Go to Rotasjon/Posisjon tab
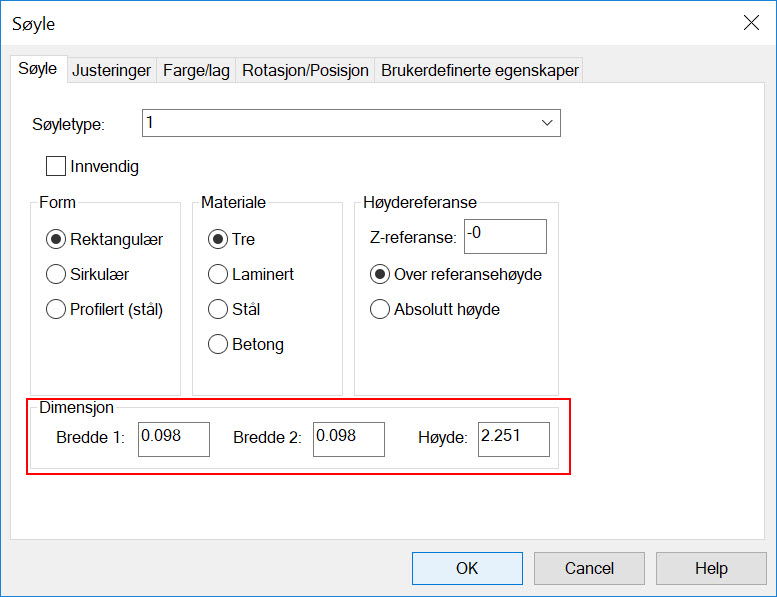 (x=305, y=70)
